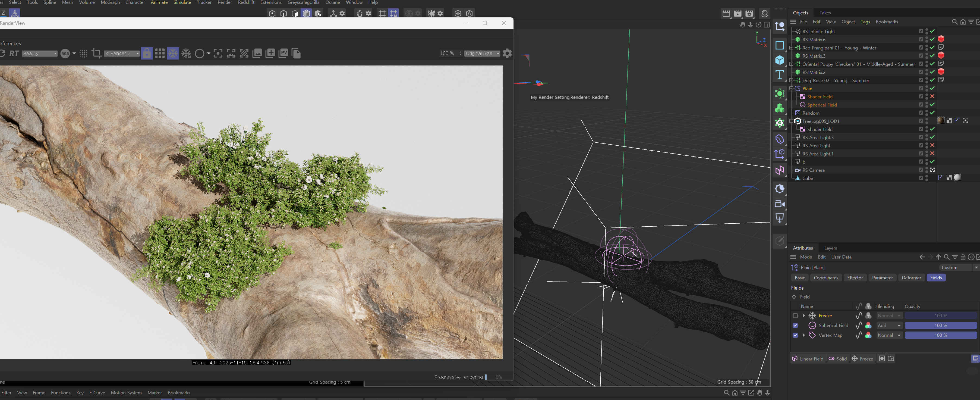
Task: Uncheck the Vertex Map layer checkbox
Action: coord(795,335)
